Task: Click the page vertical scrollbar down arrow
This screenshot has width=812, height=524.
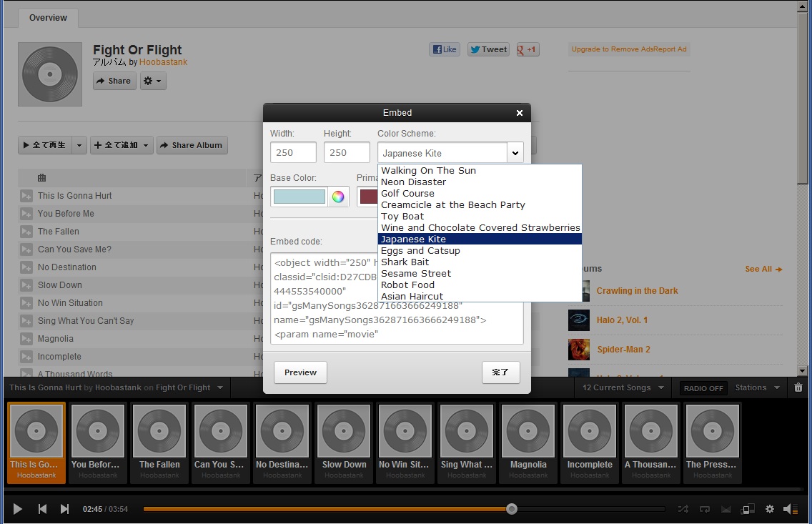Action: point(803,371)
